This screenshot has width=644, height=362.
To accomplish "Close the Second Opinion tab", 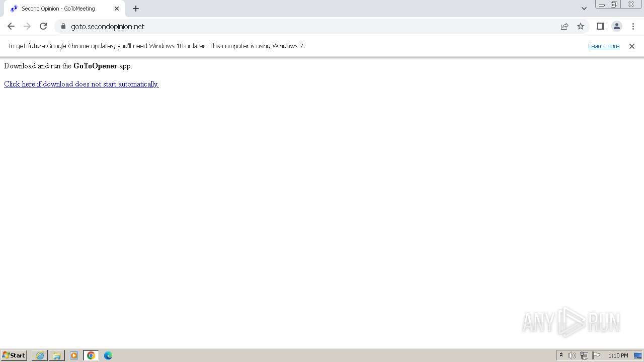I will tap(117, 9).
